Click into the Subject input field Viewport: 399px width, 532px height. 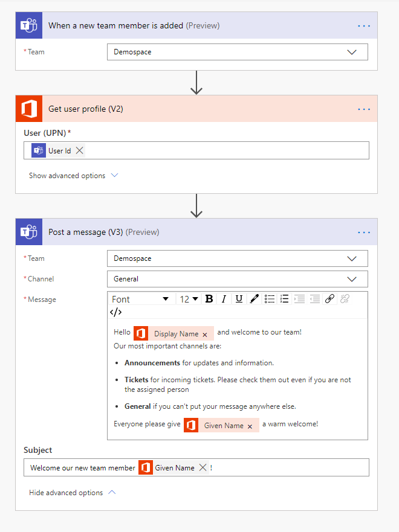pyautogui.click(x=290, y=467)
